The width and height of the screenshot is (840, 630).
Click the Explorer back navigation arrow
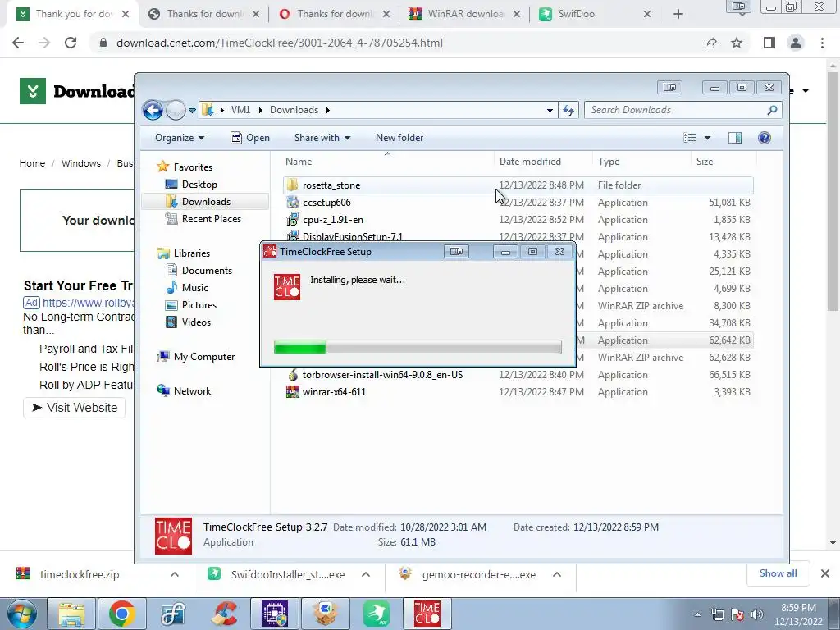pyautogui.click(x=153, y=111)
